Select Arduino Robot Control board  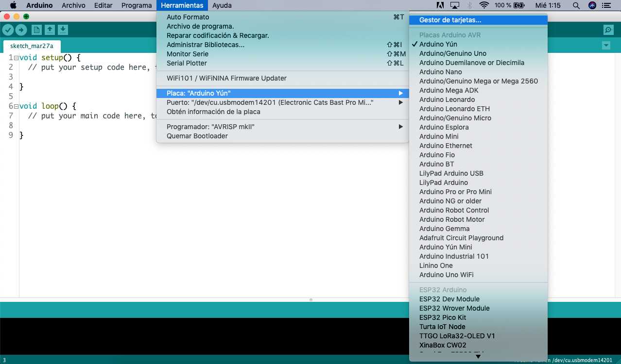coord(478,210)
